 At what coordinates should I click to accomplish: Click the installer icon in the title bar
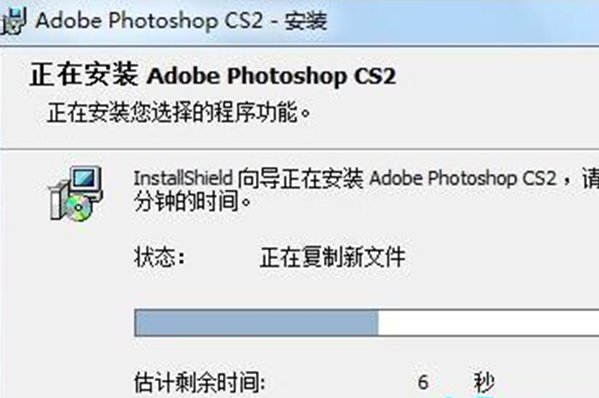(13, 21)
